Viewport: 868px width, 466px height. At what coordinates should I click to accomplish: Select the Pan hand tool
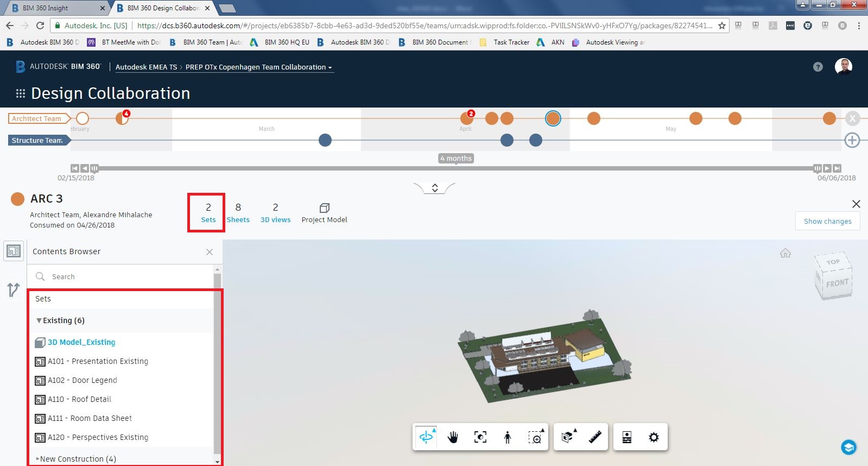(x=453, y=437)
